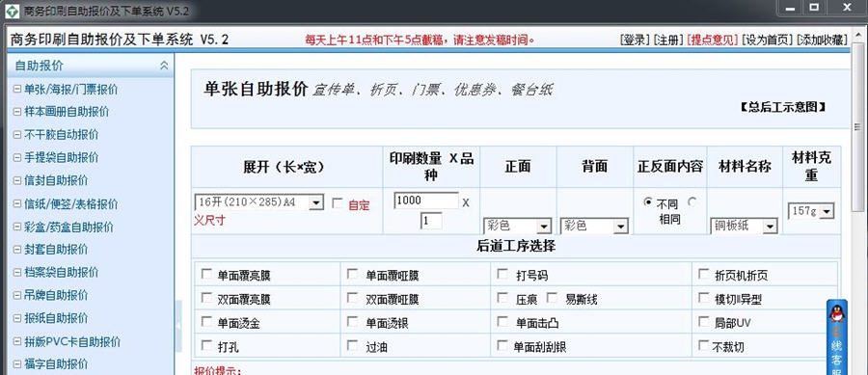Screen dimensions: 868x375
Task: Check the 双面覆哑膜 checkbox
Action: (x=352, y=298)
